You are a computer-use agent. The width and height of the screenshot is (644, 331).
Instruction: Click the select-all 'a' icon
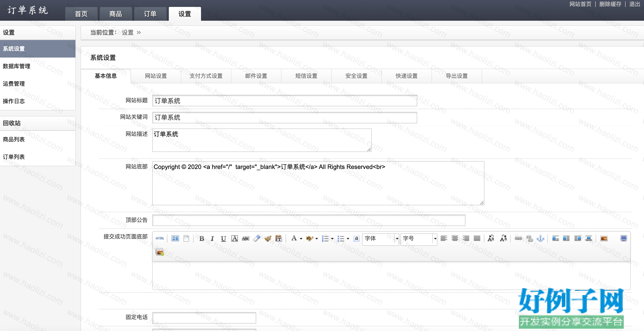coord(356,238)
